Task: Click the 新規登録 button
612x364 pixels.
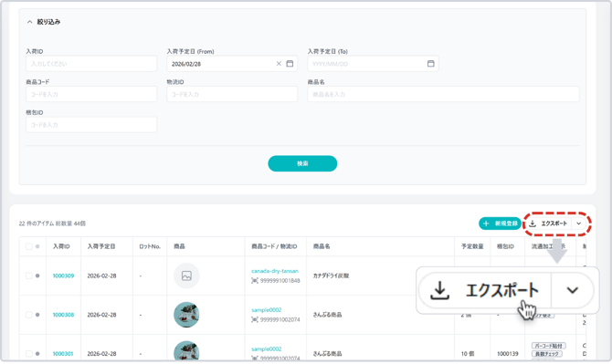Action: tap(500, 224)
